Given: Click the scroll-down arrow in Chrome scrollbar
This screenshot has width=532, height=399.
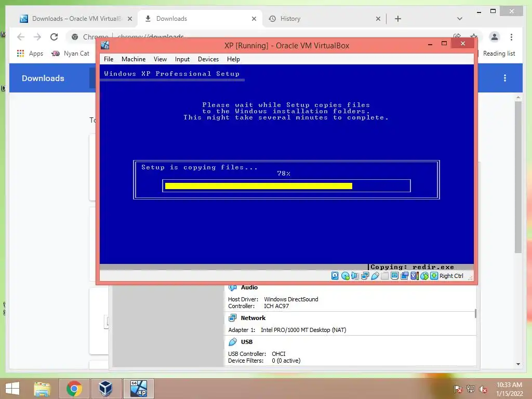Looking at the screenshot, I should pyautogui.click(x=518, y=364).
